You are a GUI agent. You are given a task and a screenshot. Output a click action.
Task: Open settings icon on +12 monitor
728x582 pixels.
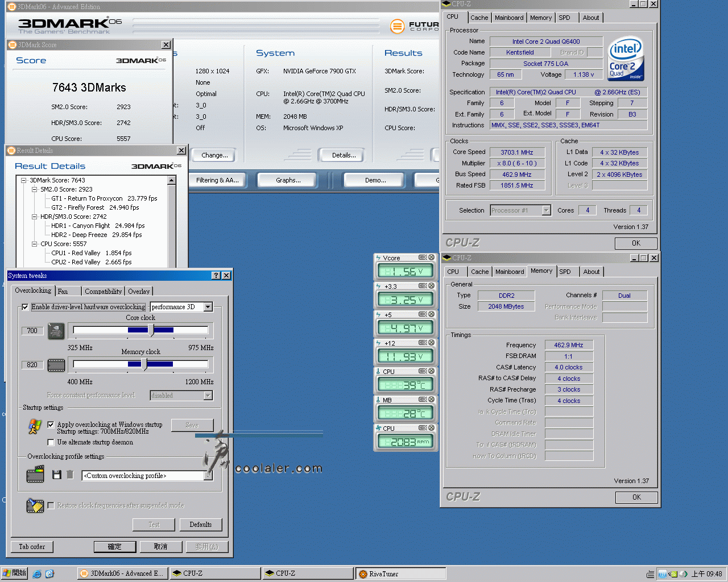coord(423,343)
